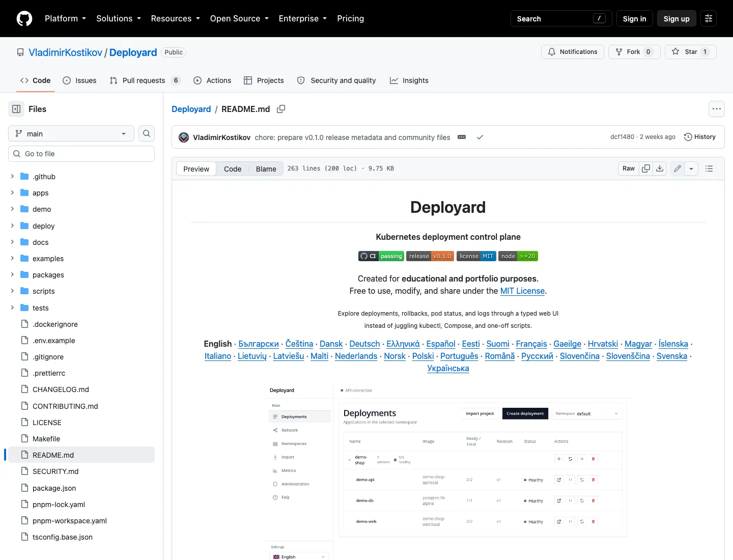This screenshot has height=560, width=733.
Task: Open Notifications for this repository
Action: 573,52
